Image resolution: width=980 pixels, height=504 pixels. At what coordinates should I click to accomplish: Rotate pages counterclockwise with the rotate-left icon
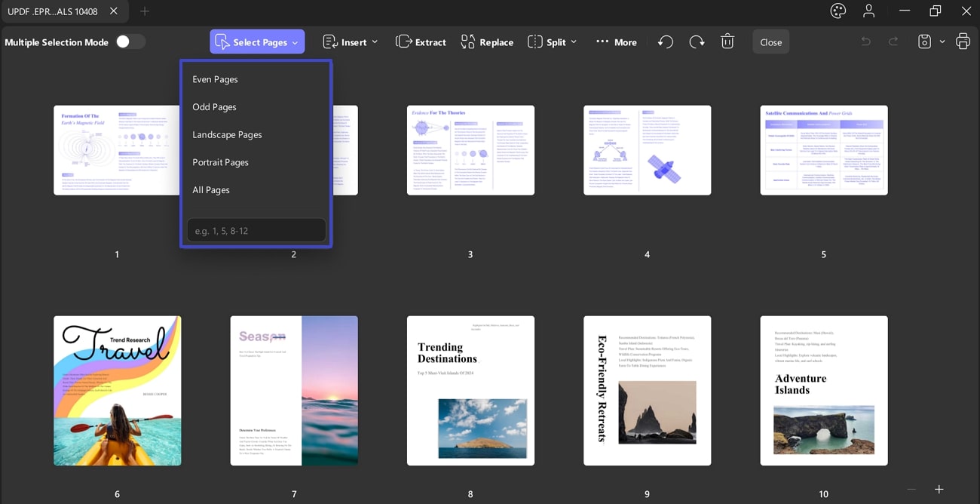coord(665,42)
